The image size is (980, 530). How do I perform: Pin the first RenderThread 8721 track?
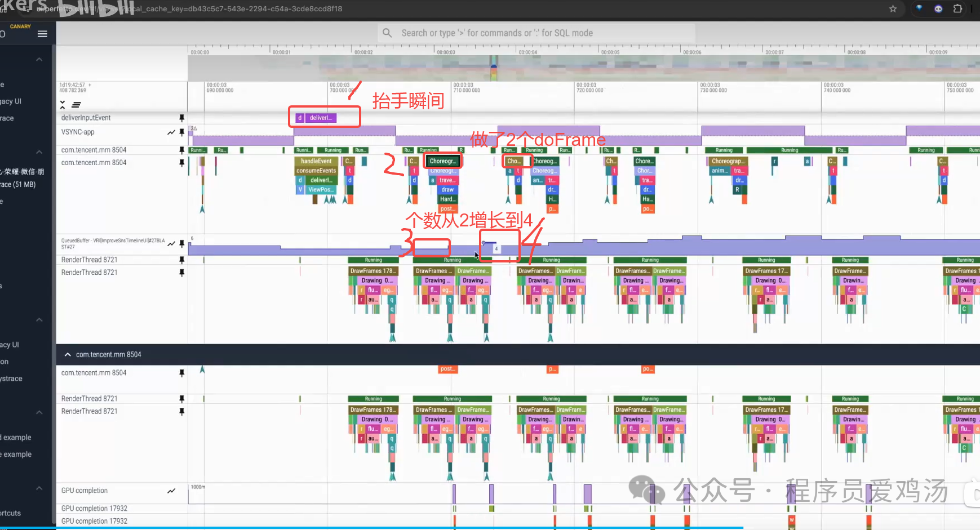coord(181,260)
